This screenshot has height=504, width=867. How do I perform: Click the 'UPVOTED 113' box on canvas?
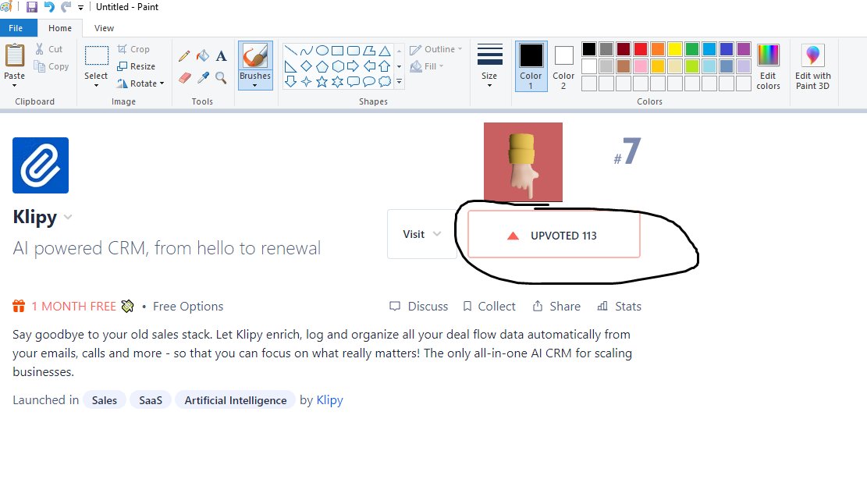tap(554, 235)
